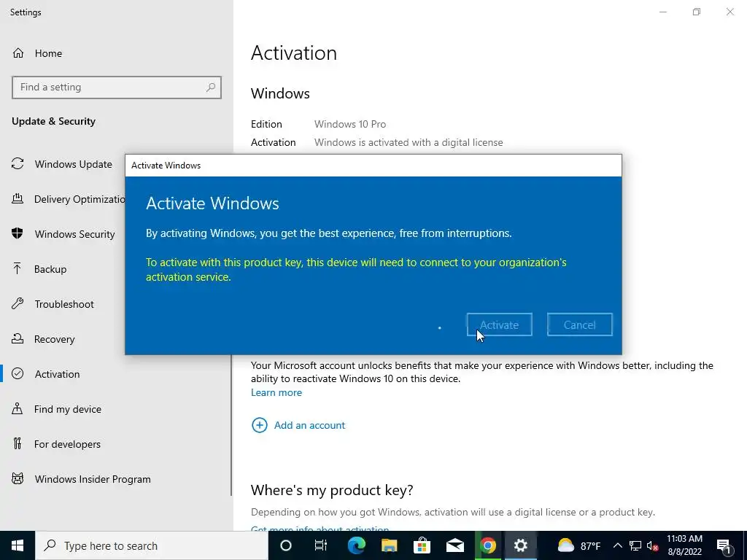The image size is (747, 560).
Task: Open the Mail app from the taskbar
Action: [x=455, y=545]
